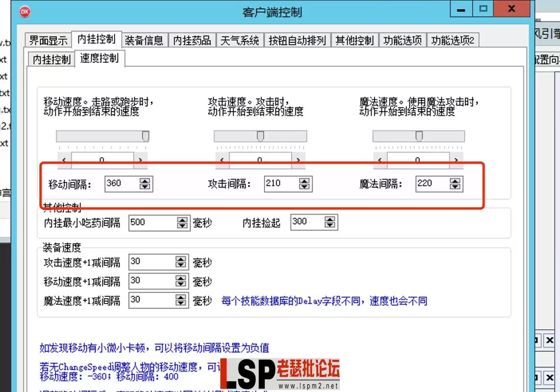Click the 魔法速度 slider thumb
560x392 pixels.
pyautogui.click(x=419, y=136)
